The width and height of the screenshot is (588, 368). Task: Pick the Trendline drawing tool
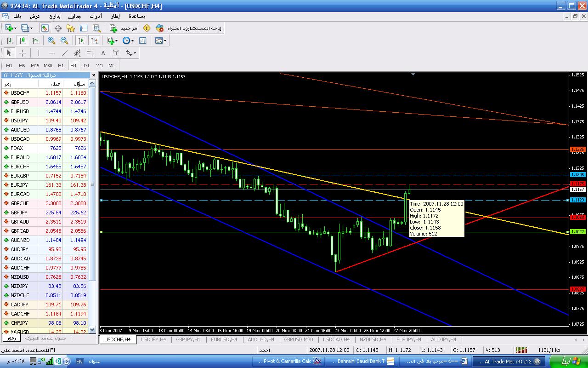click(65, 53)
